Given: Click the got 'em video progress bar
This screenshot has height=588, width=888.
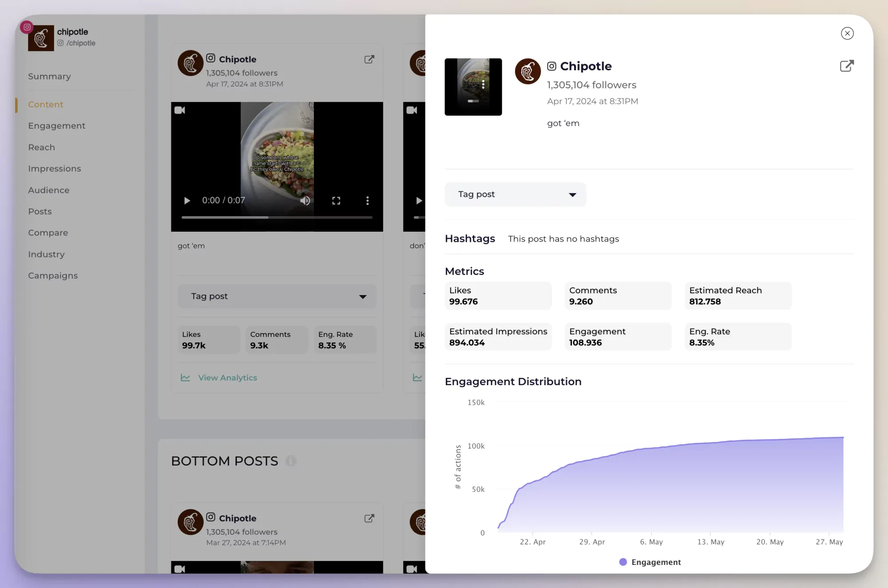Looking at the screenshot, I should (x=277, y=217).
